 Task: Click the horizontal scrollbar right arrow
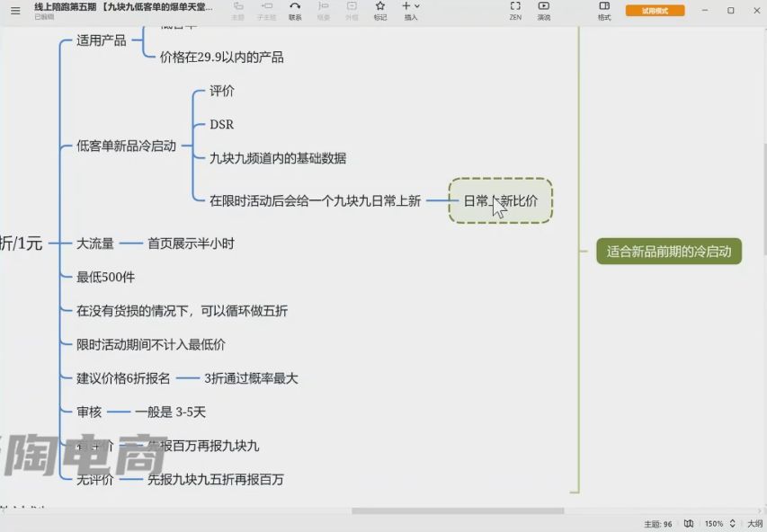point(761,511)
